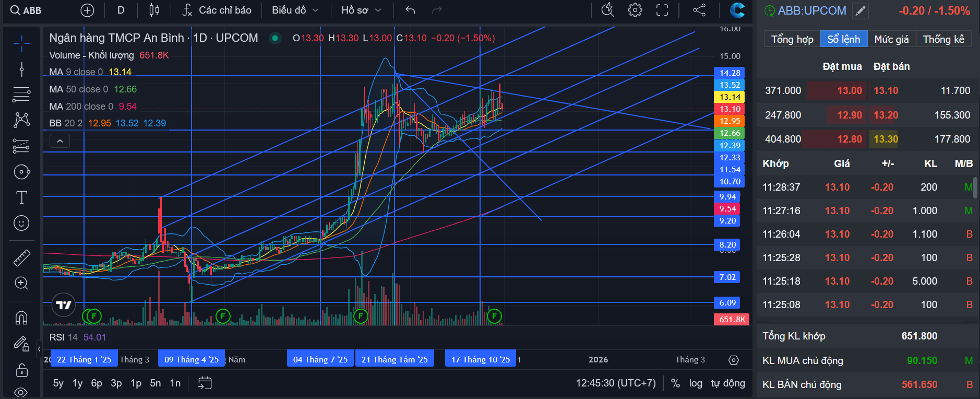Set the time range to 6p

click(97, 383)
